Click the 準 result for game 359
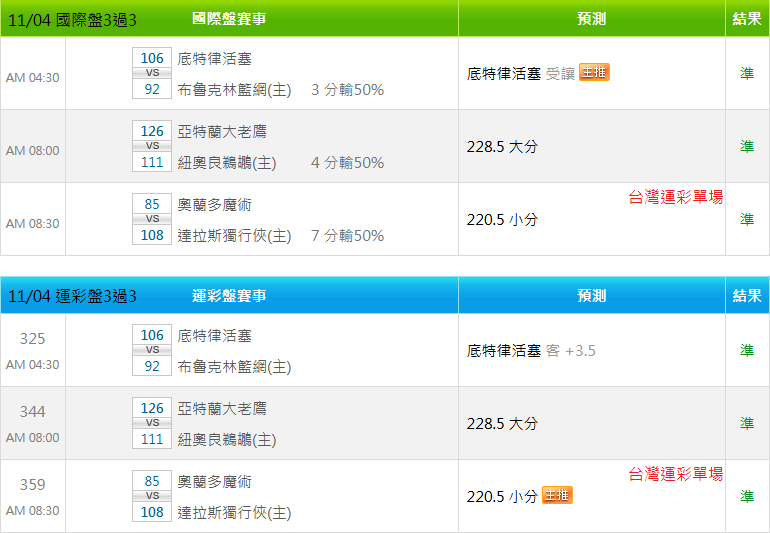This screenshot has width=770, height=533. [747, 496]
